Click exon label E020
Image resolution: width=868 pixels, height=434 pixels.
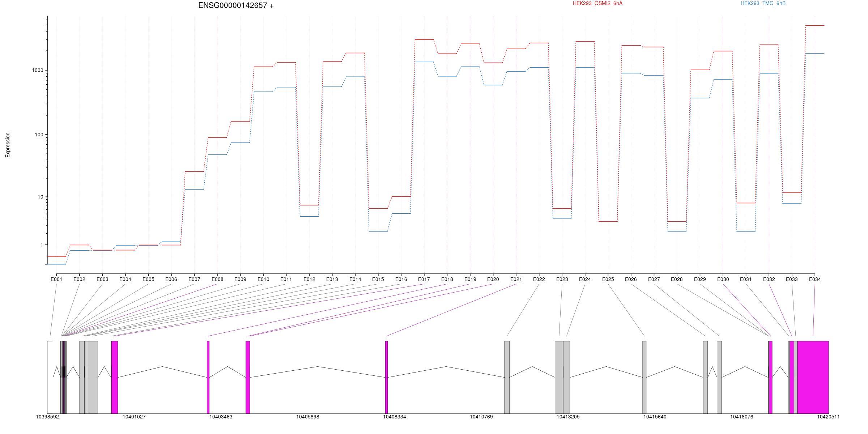(493, 279)
